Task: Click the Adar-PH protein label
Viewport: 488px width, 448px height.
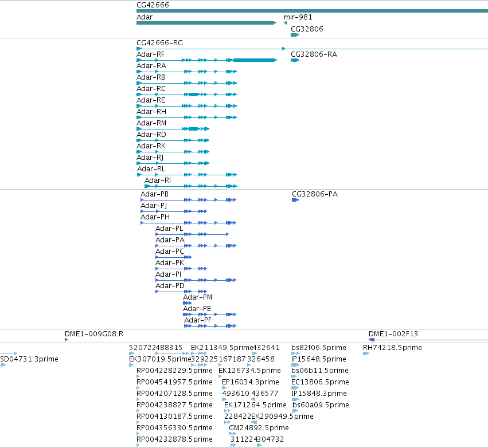Action: pyautogui.click(x=155, y=217)
